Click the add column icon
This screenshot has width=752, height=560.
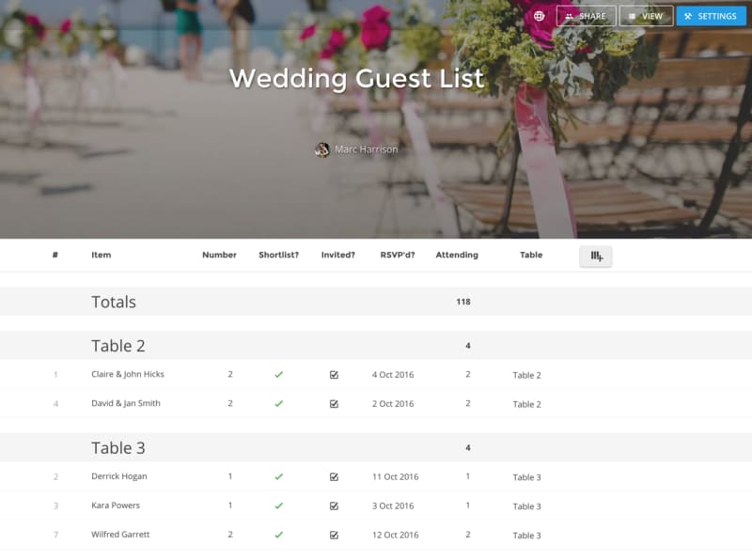[x=596, y=256]
